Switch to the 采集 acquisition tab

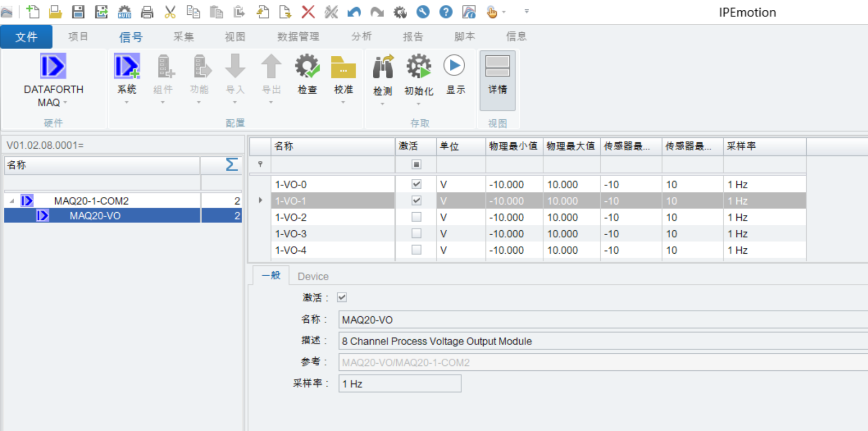[184, 37]
